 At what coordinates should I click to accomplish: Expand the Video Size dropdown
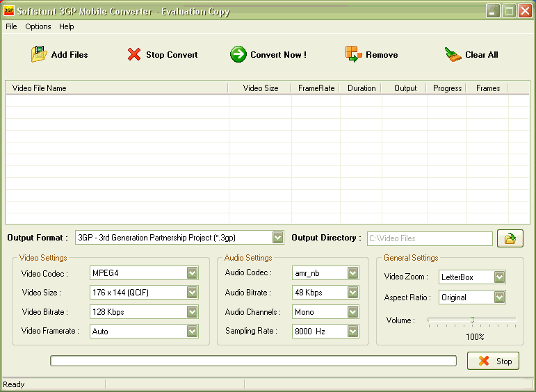pyautogui.click(x=193, y=293)
